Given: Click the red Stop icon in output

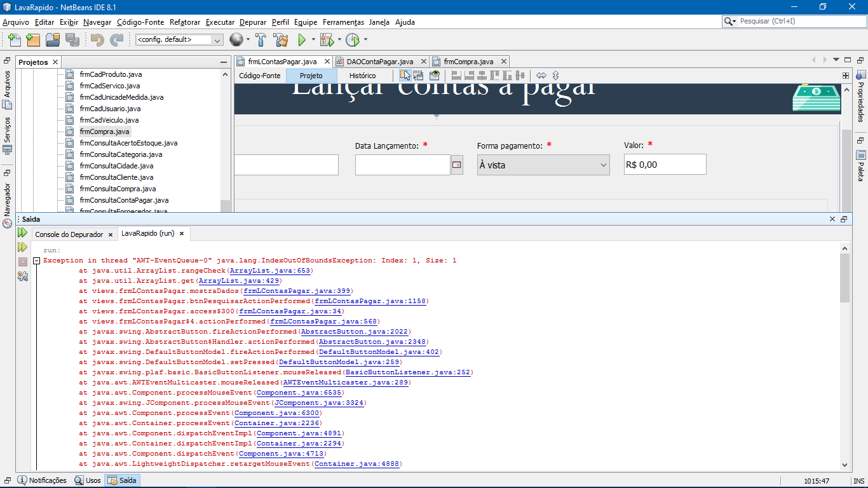Looking at the screenshot, I should pyautogui.click(x=23, y=262).
